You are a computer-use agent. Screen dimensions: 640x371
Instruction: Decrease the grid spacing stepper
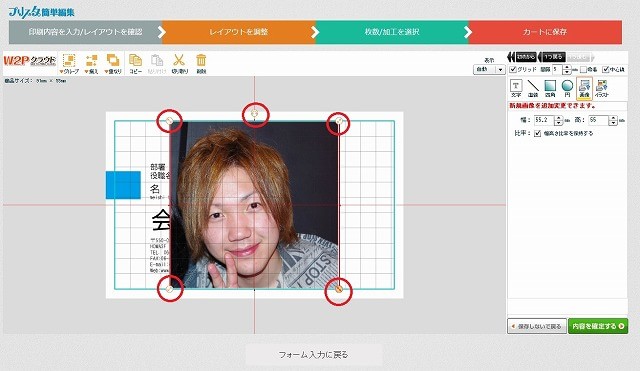click(567, 72)
